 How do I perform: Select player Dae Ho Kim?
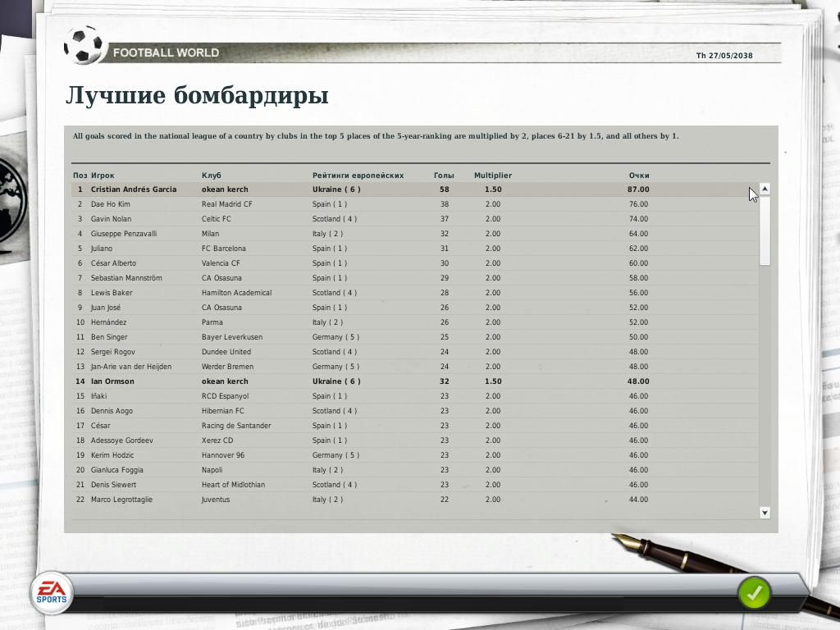coord(111,204)
